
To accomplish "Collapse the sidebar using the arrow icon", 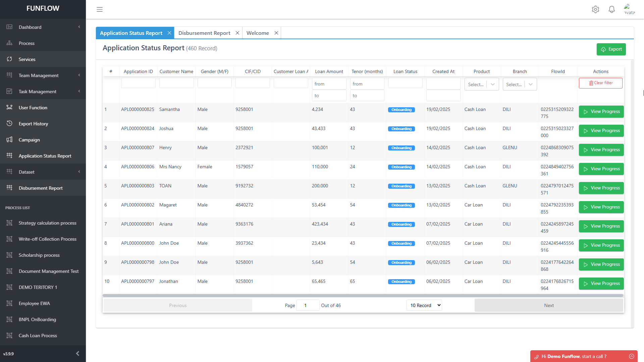I will 77,353.
